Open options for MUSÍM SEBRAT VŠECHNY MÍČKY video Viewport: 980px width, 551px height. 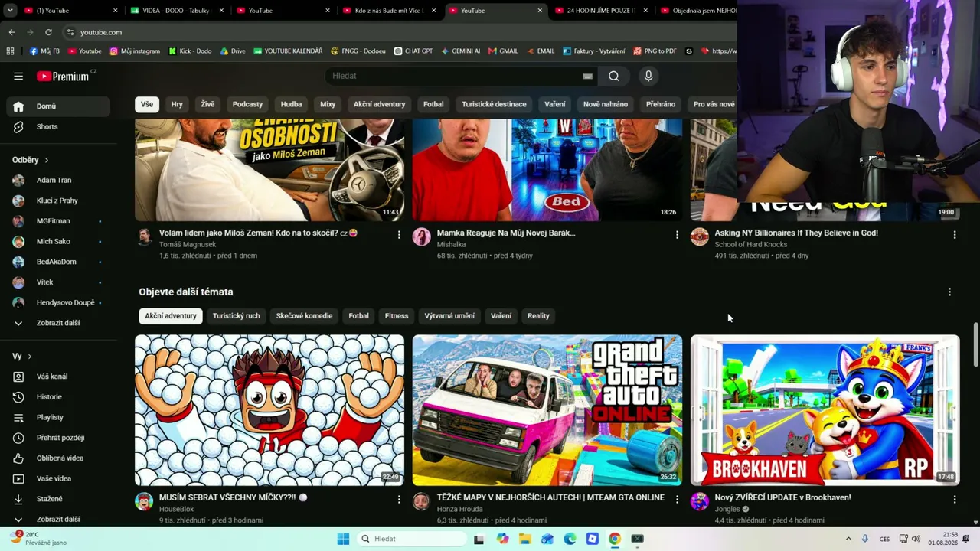click(399, 500)
